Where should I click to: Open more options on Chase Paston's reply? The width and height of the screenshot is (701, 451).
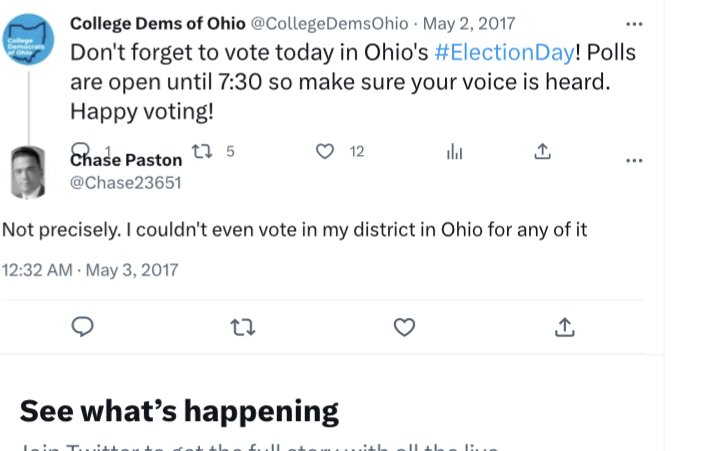[635, 160]
